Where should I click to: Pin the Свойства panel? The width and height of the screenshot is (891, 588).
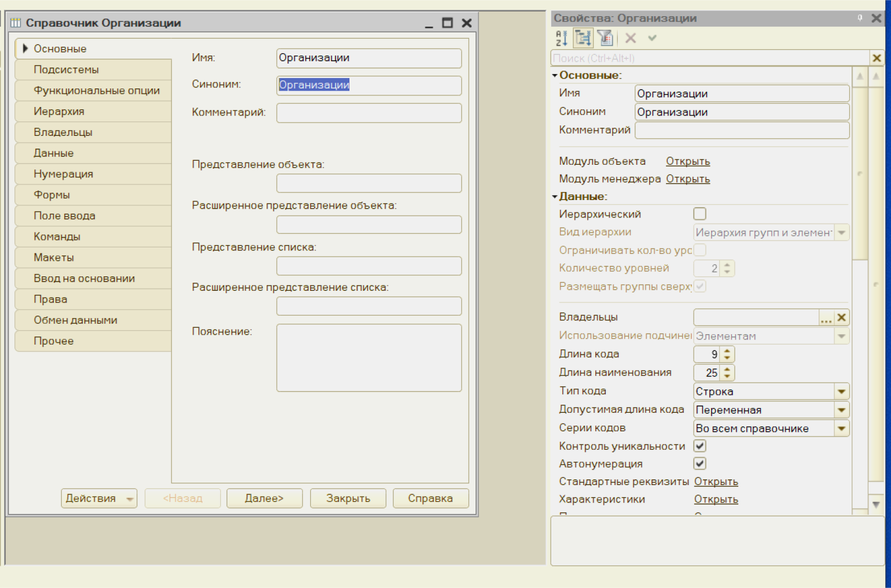pos(860,18)
